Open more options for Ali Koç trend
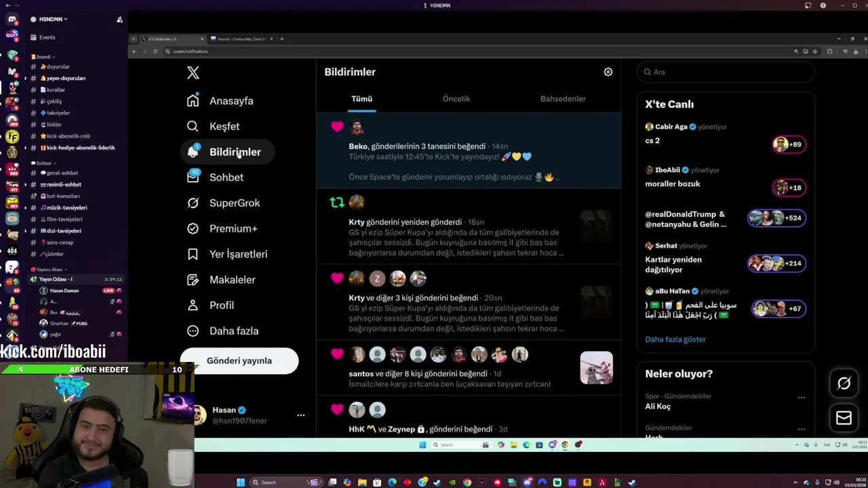 tap(802, 398)
